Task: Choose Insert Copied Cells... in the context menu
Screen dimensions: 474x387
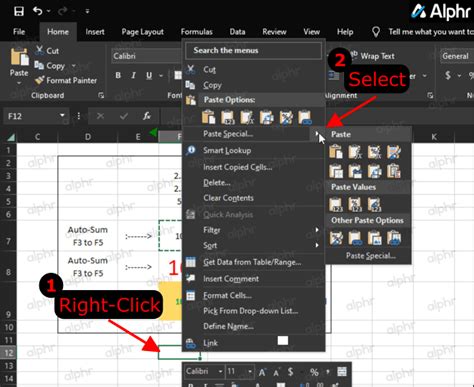Action: 254,167
